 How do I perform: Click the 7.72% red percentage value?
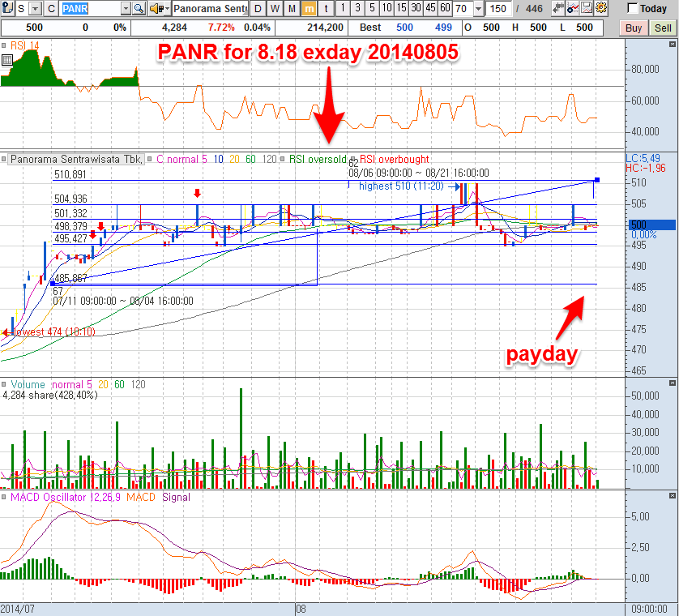[x=221, y=28]
